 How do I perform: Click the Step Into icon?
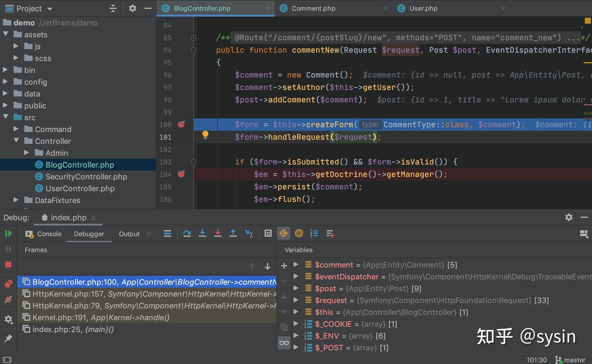pos(202,233)
